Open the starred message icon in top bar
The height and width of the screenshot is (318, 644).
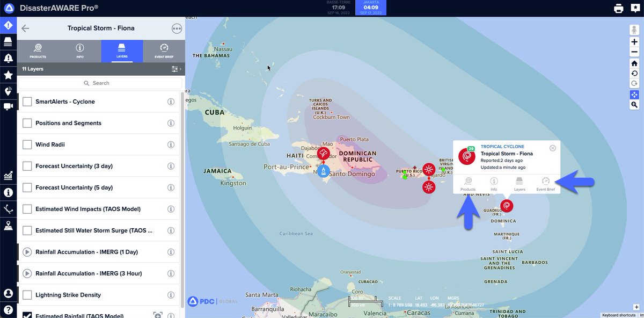coord(635,8)
